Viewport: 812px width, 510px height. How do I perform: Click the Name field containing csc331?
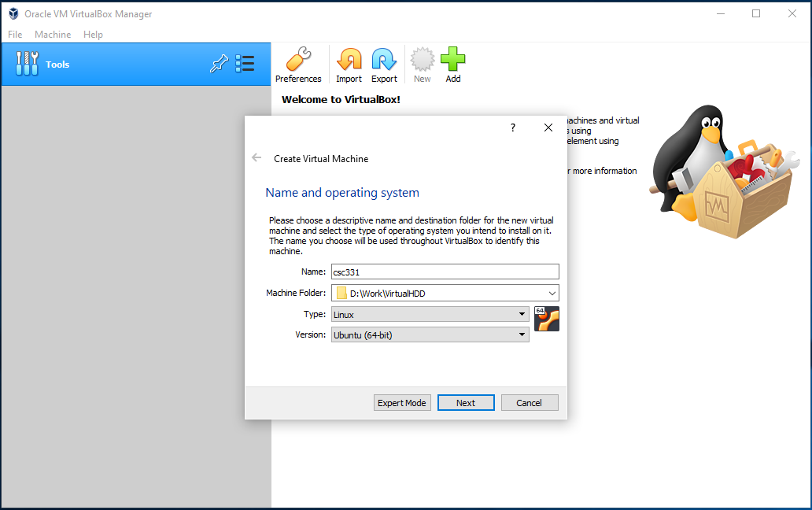445,272
